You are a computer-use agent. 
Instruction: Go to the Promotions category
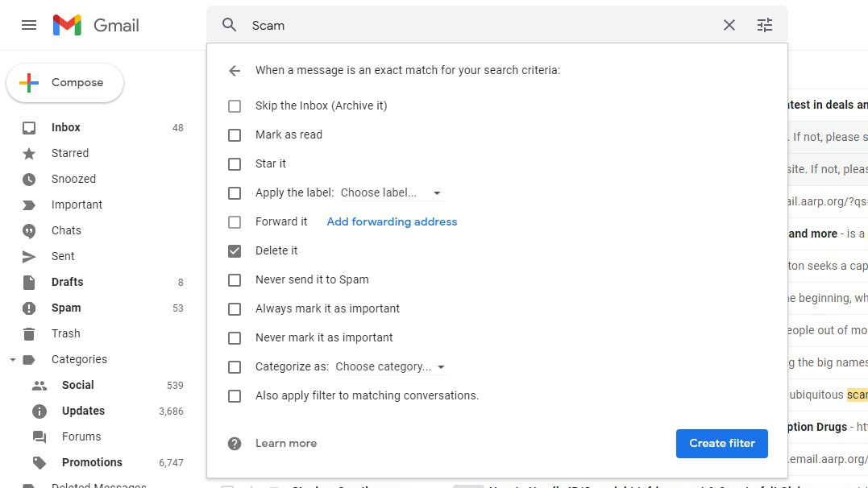pyautogui.click(x=92, y=462)
